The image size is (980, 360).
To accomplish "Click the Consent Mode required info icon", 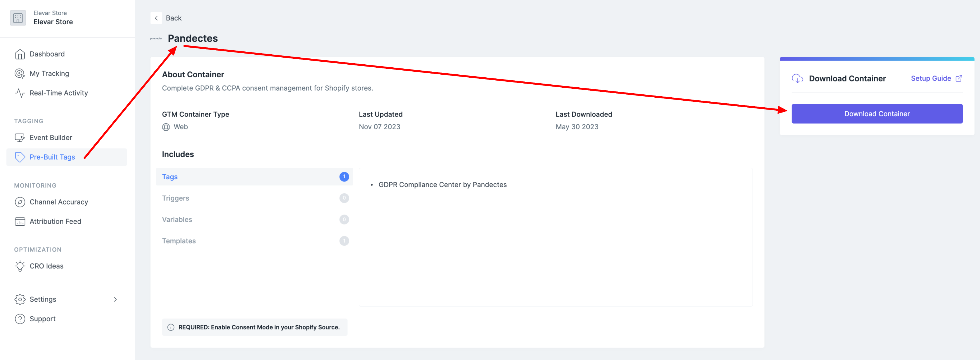I will coord(171,327).
